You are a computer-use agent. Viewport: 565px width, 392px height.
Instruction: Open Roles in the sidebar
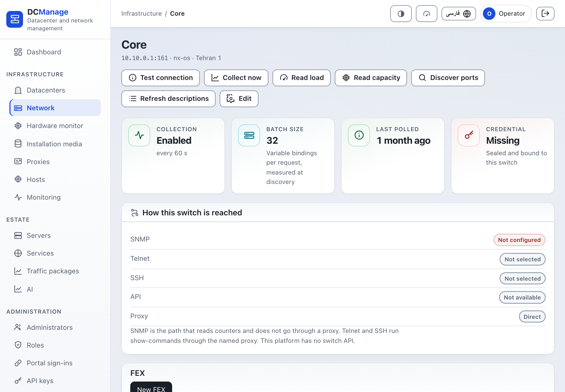(55, 345)
